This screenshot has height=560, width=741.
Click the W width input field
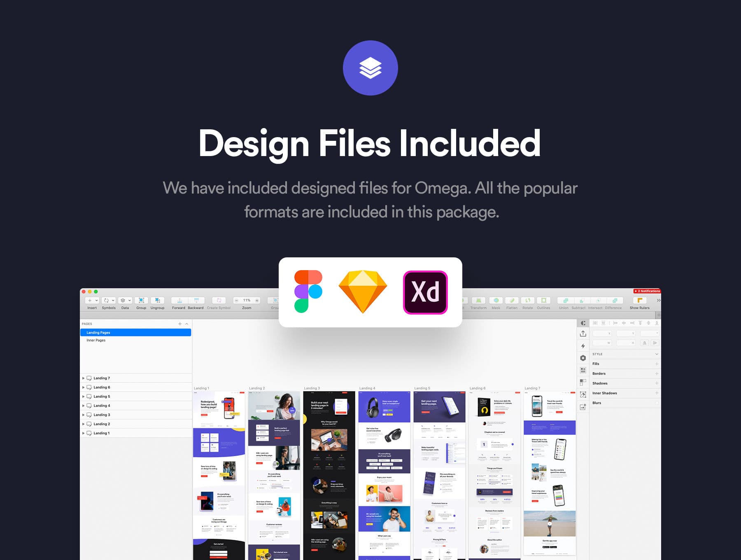pos(602,343)
